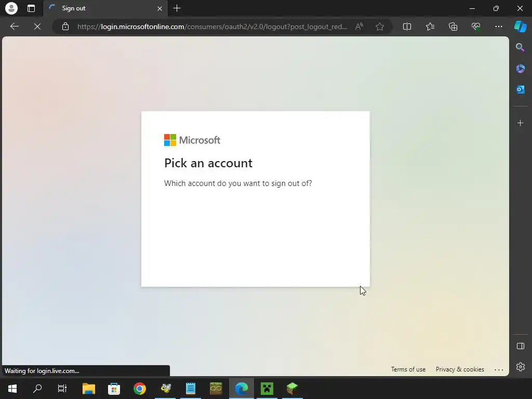Click 'Which account do you want to sign out of?'
The width and height of the screenshot is (532, 399).
point(238,183)
